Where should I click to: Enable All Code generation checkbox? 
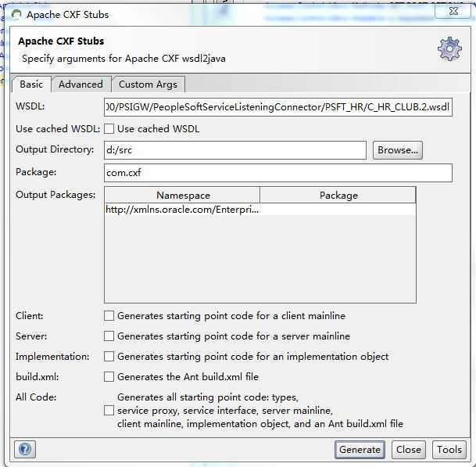click(109, 411)
